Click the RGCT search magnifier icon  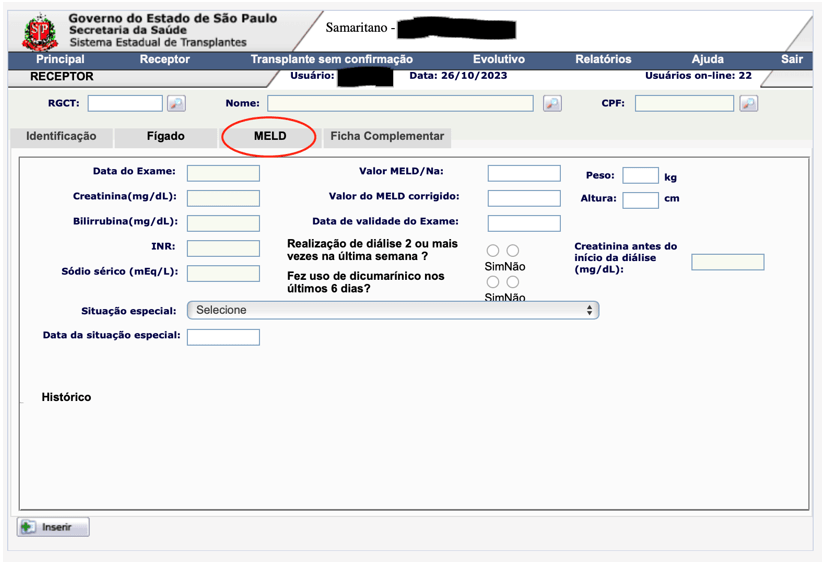[176, 103]
